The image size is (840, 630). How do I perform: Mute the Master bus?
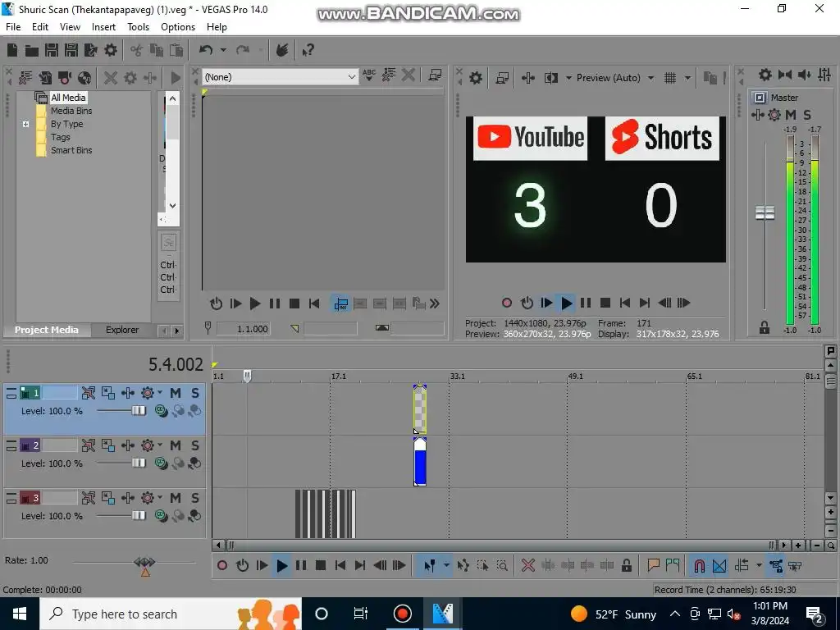pos(791,115)
